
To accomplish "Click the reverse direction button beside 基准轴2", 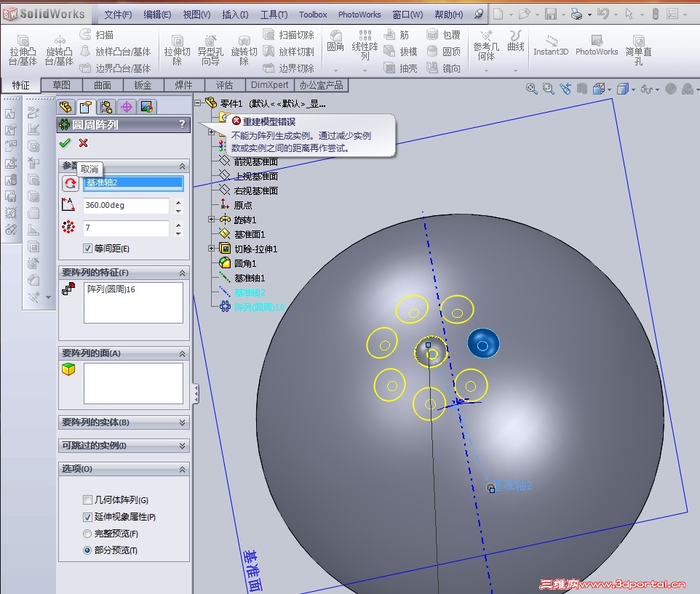I will tap(70, 182).
